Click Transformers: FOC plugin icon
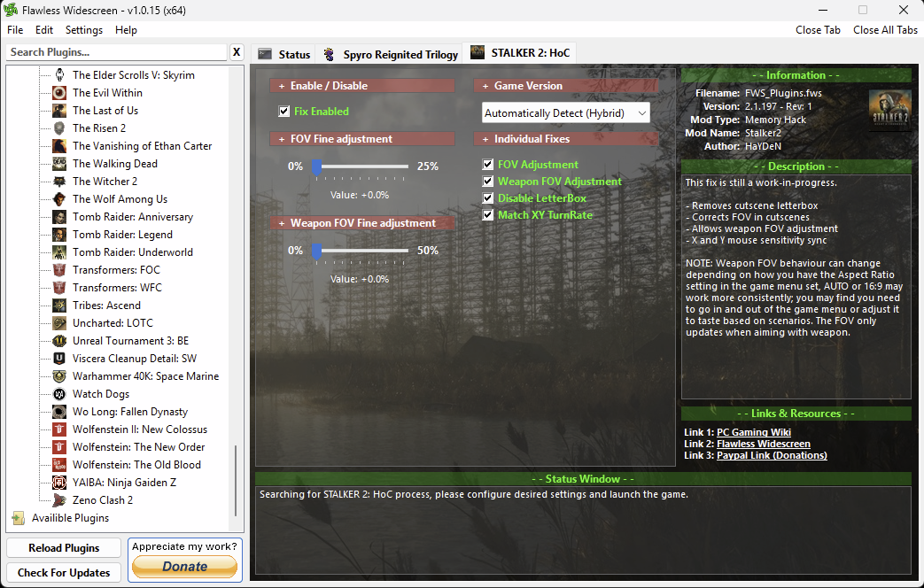Image resolution: width=924 pixels, height=588 pixels. (59, 269)
